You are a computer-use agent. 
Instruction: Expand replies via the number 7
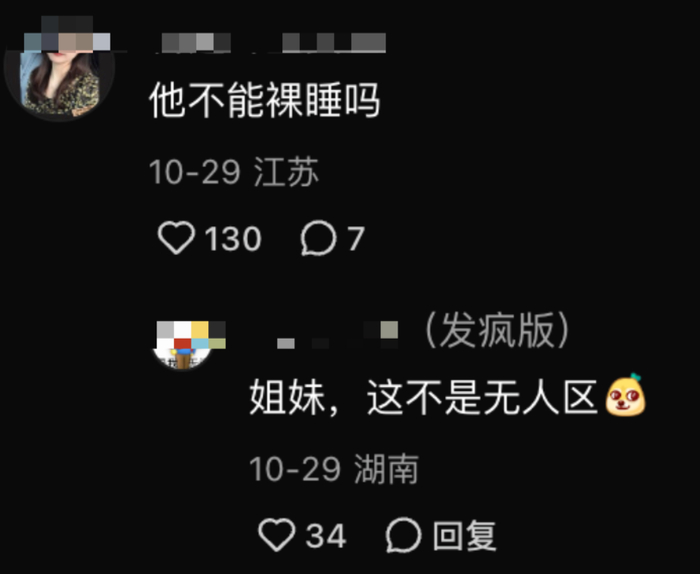[356, 238]
